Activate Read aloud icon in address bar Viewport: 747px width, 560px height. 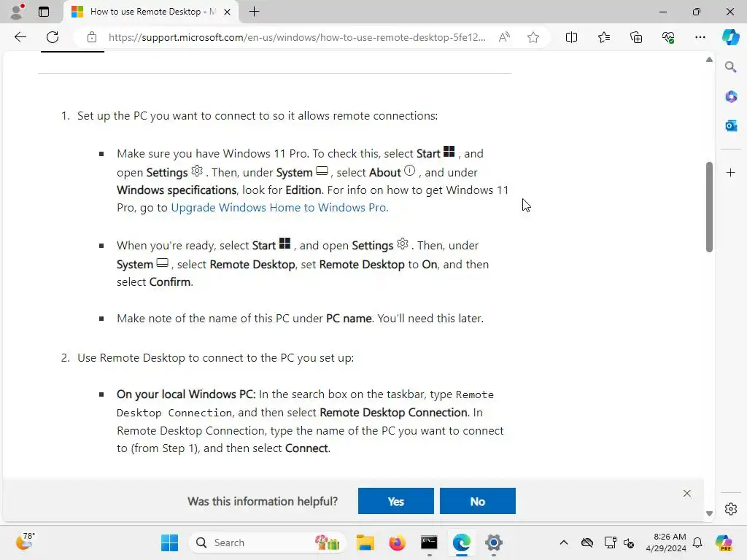click(504, 37)
